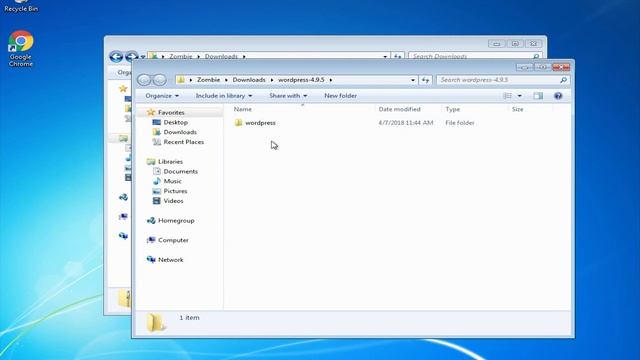This screenshot has height=360, width=640.
Task: Click Zombie breadcrumb in back Downloads window
Action: [181, 56]
